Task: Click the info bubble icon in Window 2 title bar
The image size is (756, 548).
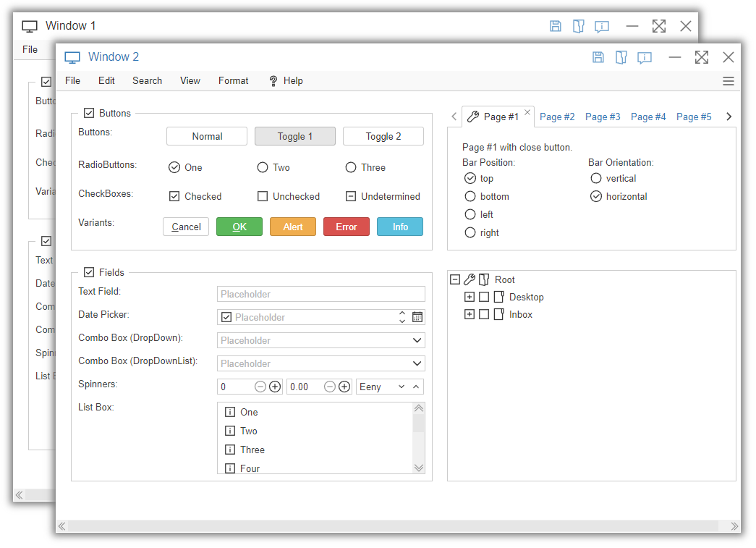Action: [644, 58]
